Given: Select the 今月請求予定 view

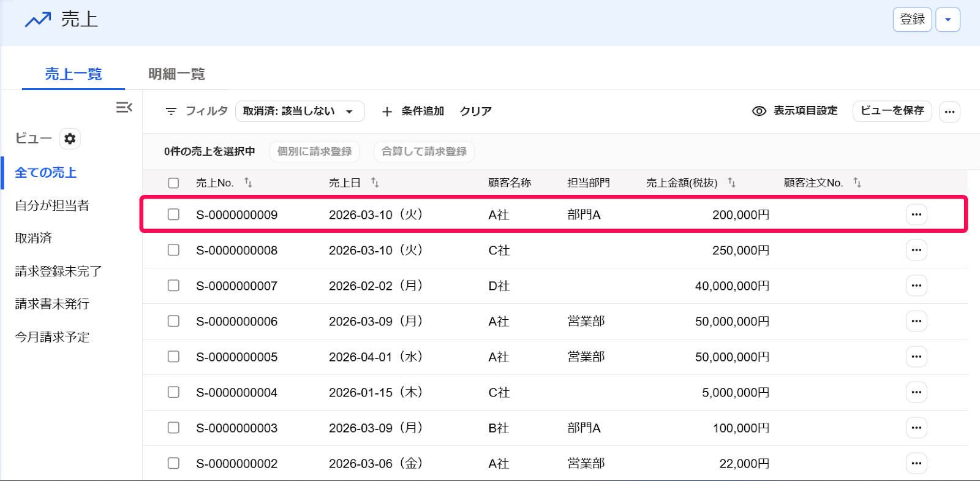Looking at the screenshot, I should tap(52, 337).
